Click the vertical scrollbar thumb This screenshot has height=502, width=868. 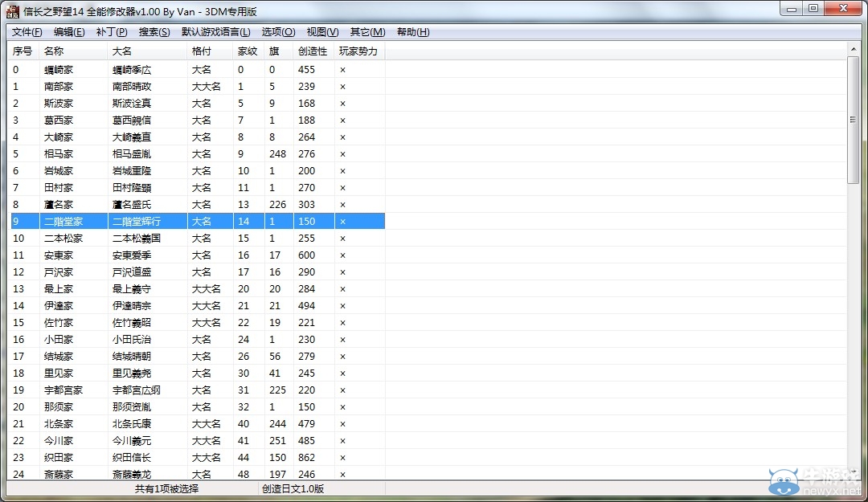(853, 120)
